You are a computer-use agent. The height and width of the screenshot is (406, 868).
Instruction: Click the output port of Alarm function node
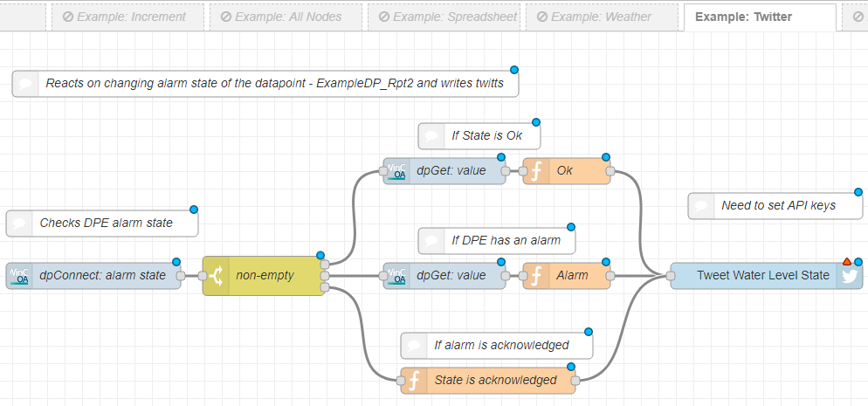coord(610,276)
